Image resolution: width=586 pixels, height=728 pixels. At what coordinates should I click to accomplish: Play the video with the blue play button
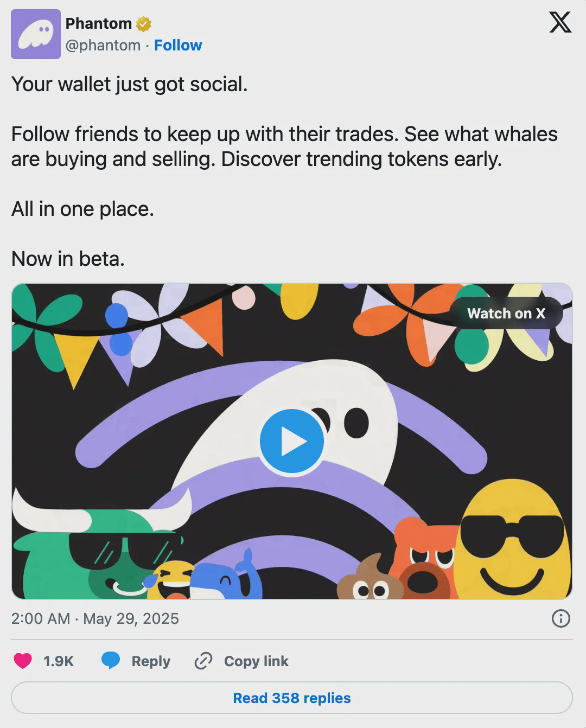pos(292,442)
